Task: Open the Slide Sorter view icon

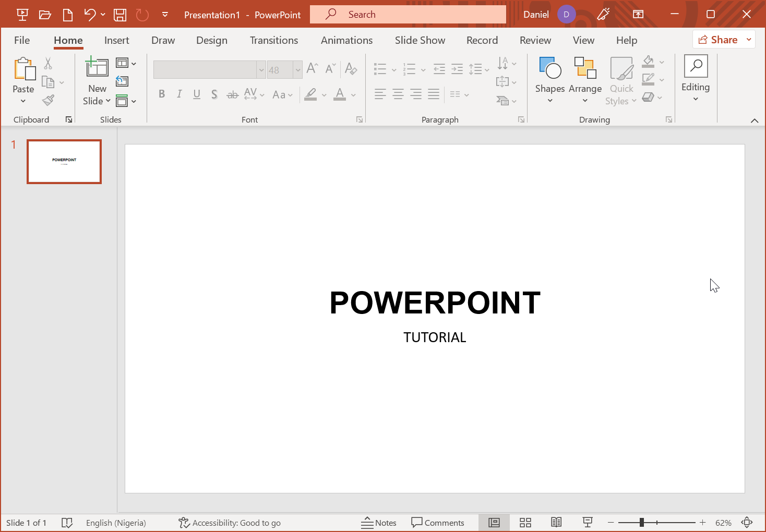Action: (525, 523)
